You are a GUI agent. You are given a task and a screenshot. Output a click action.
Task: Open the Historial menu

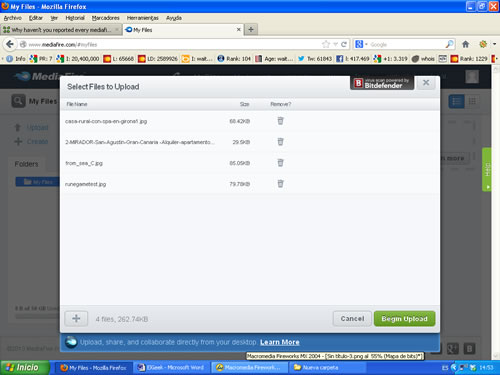coord(75,18)
